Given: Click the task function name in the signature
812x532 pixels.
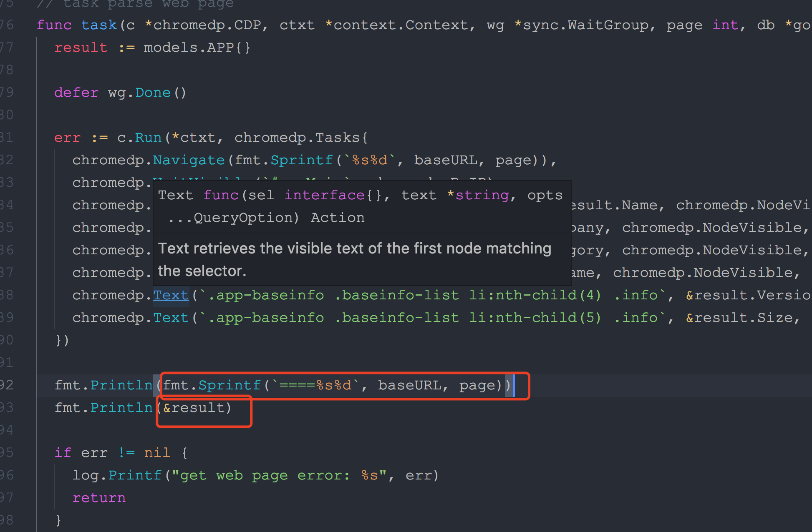Looking at the screenshot, I should [x=99, y=25].
